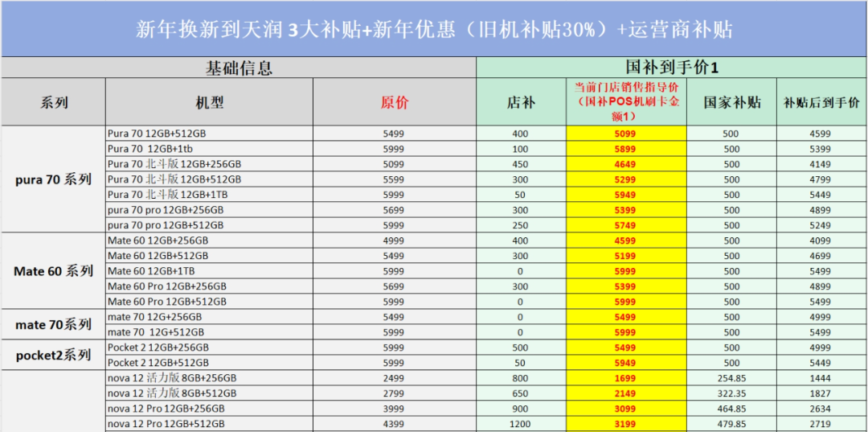Click nova 12 活力版 8GB+256GB model cell

point(209,378)
